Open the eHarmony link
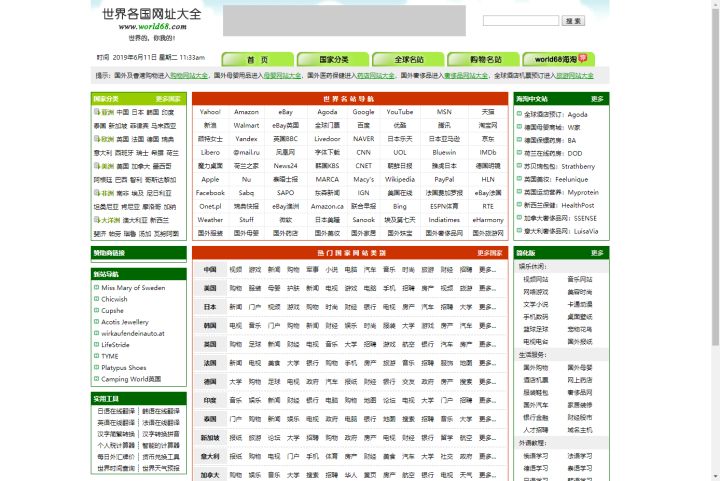The height and width of the screenshot is (481, 720). pyautogui.click(x=488, y=220)
